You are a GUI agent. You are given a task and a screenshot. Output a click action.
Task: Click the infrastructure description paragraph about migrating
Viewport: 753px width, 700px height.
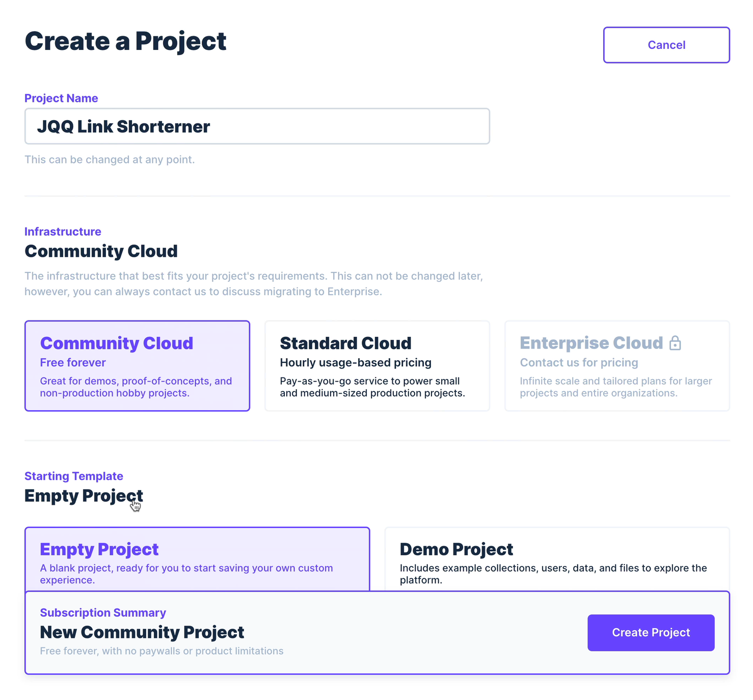pyautogui.click(x=254, y=284)
